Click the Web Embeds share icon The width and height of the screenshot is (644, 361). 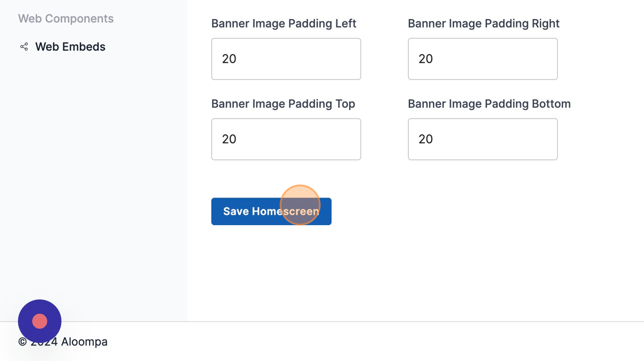(24, 47)
